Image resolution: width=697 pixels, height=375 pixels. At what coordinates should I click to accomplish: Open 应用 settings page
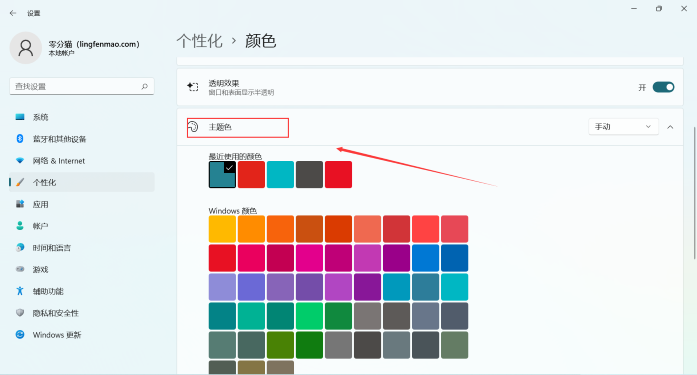point(82,204)
